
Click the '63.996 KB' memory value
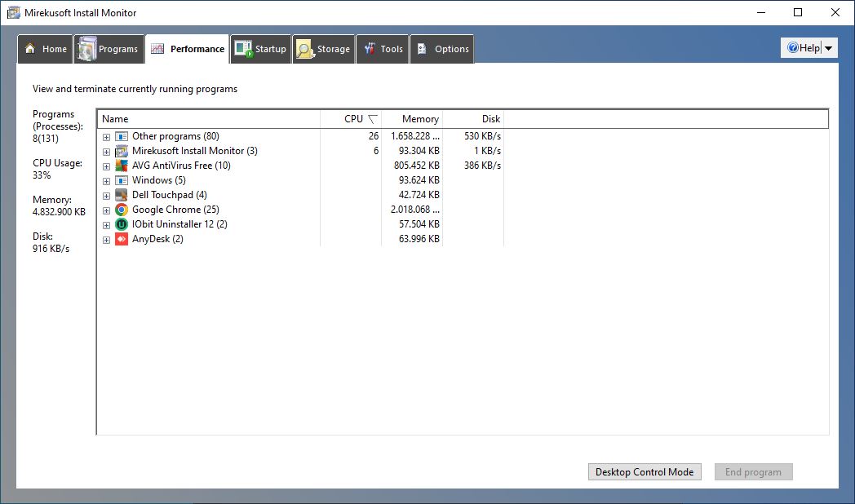(x=419, y=239)
